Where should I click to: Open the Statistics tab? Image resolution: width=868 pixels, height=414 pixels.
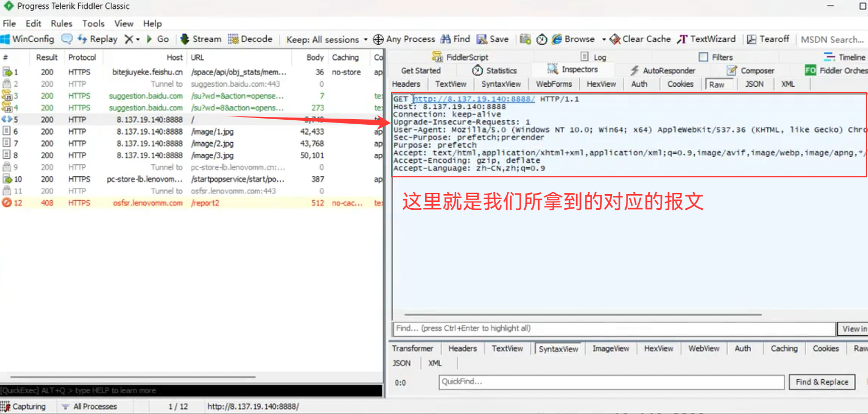[x=494, y=70]
